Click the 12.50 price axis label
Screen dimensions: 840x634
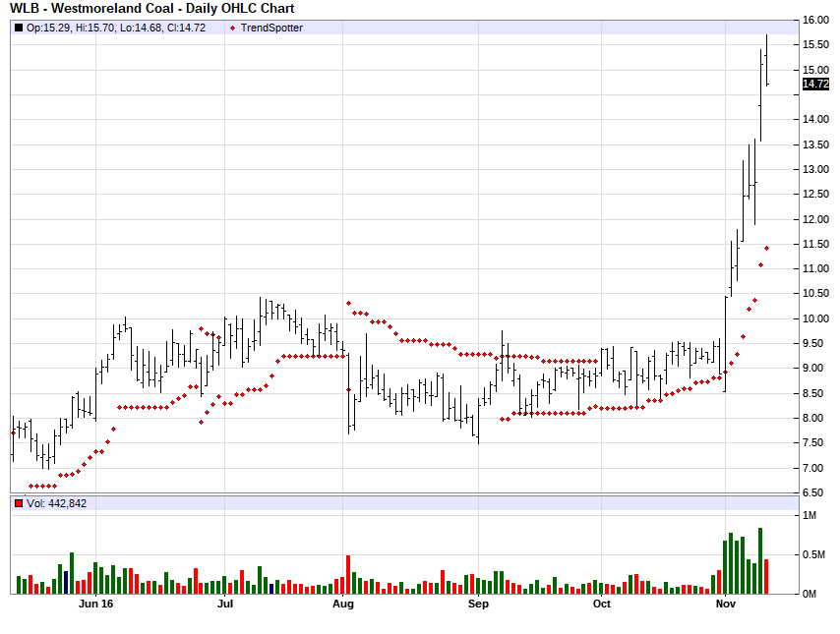815,195
